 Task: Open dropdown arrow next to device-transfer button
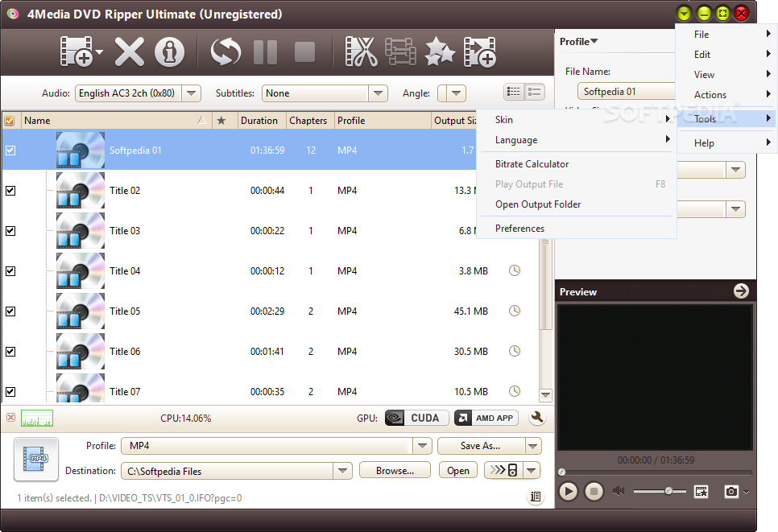click(x=532, y=469)
